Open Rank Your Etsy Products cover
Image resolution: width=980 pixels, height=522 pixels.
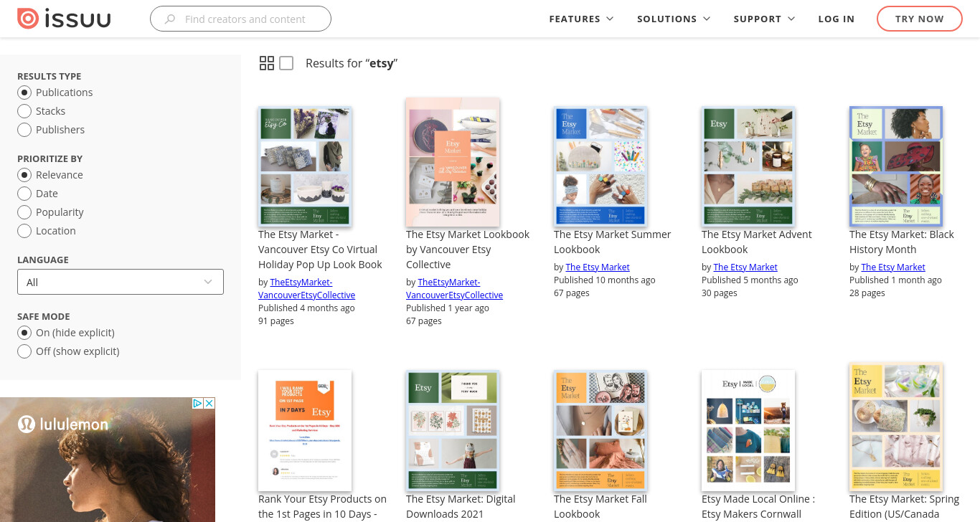[305, 430]
